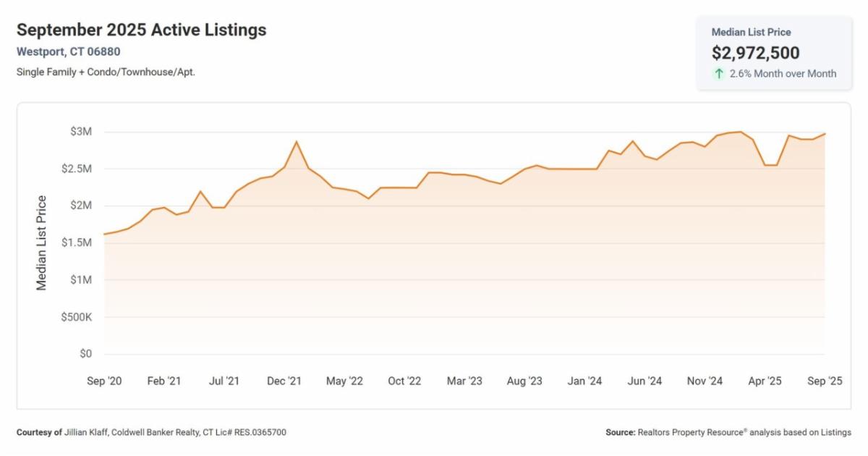
Task: Click the September 2025 Active Listings title
Action: tap(141, 30)
